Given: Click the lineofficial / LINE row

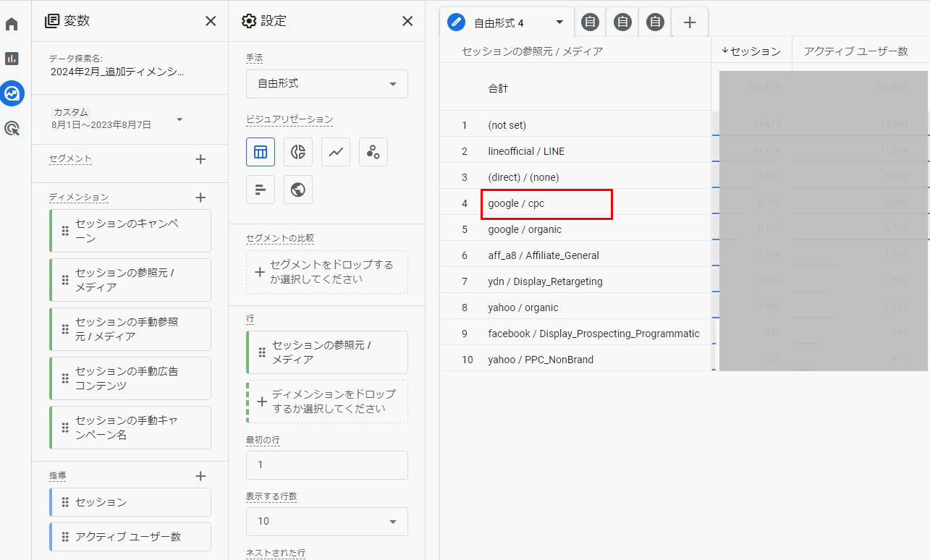Looking at the screenshot, I should [575, 151].
